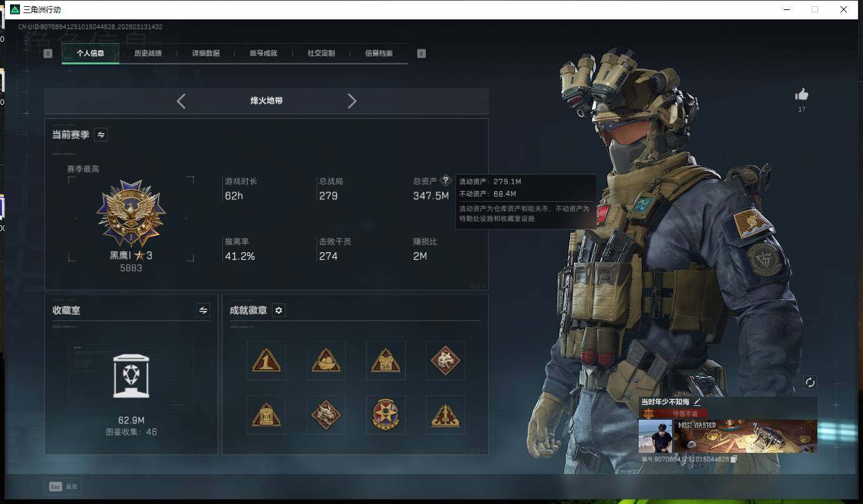Screen dimensions: 863x504
Task: Click the Q key hint before the tabs
Action: coord(48,54)
